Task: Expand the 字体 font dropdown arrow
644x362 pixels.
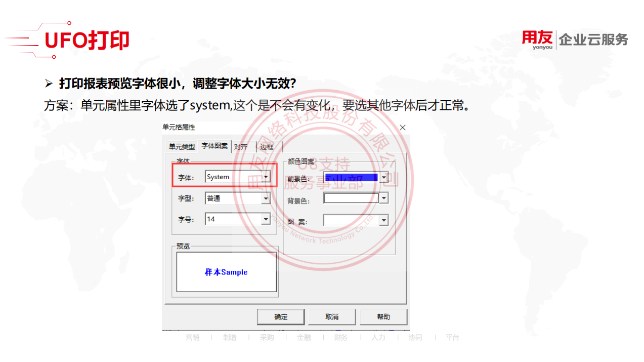Action: click(x=266, y=177)
